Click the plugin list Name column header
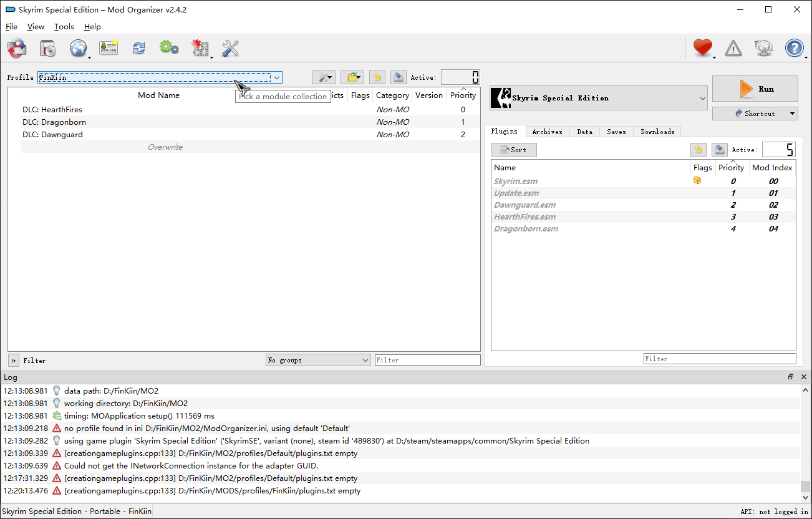 tap(591, 167)
